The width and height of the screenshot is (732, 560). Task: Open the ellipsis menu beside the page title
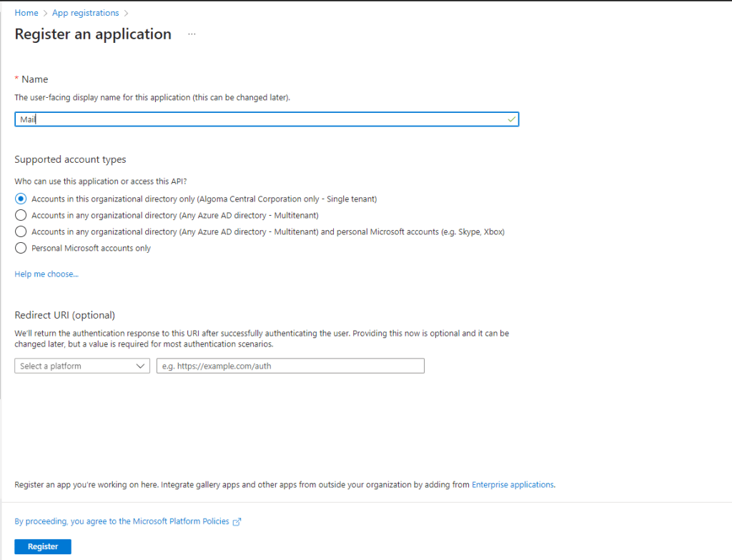click(191, 34)
